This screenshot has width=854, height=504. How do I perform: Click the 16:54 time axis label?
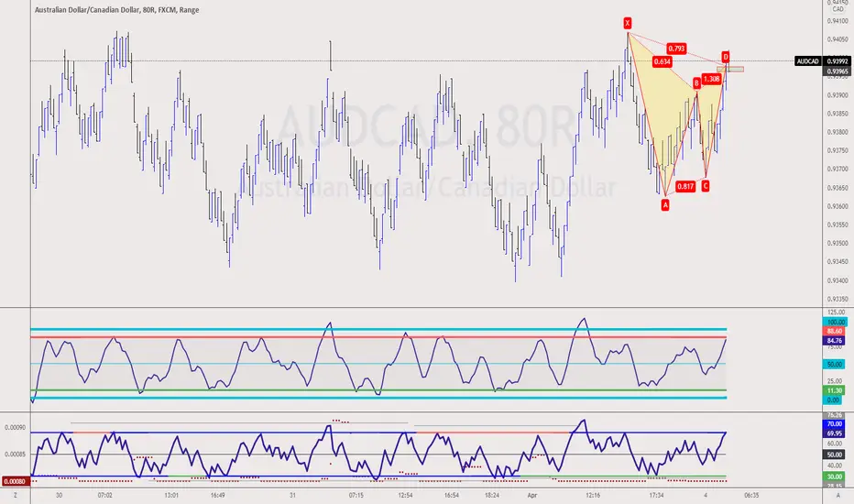tap(452, 495)
